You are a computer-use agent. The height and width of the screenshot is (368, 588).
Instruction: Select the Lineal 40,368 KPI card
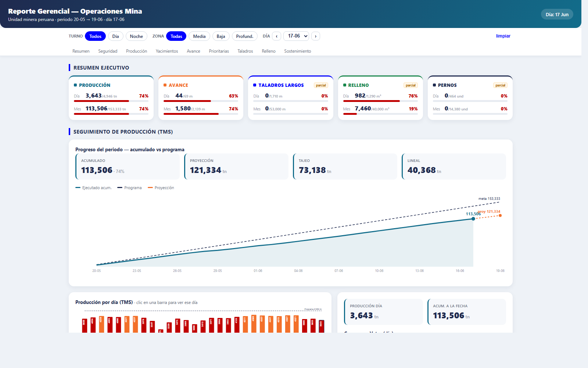coord(454,167)
